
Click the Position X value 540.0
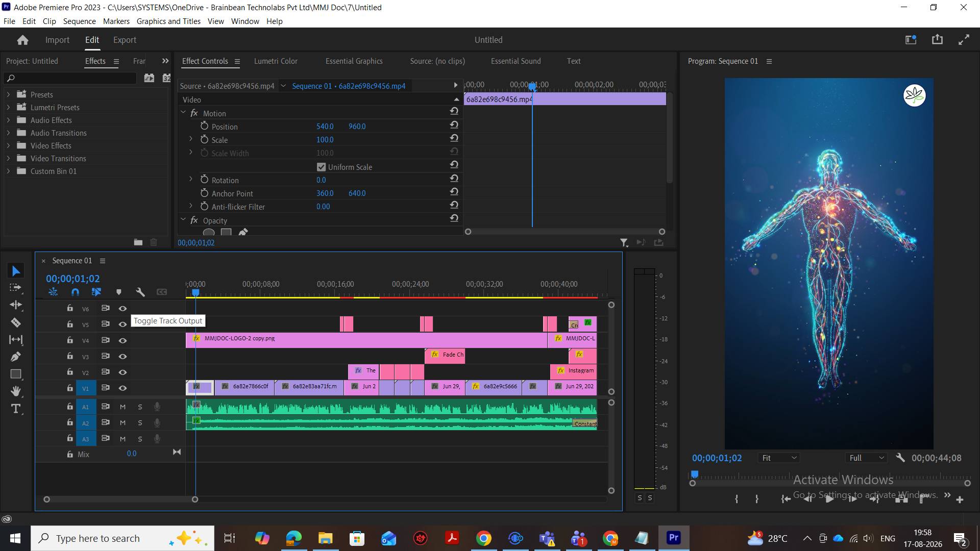coord(325,126)
